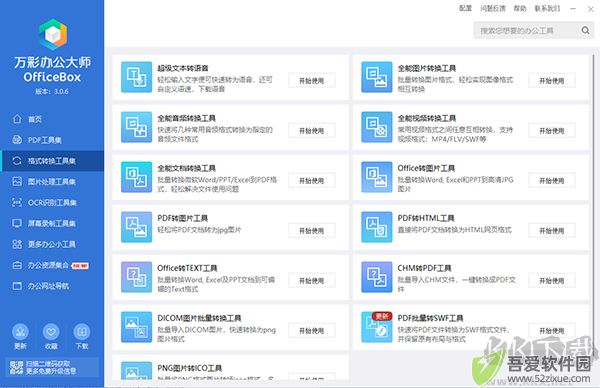Start using PDF转图片工具 with 开始使用

[x=311, y=231]
